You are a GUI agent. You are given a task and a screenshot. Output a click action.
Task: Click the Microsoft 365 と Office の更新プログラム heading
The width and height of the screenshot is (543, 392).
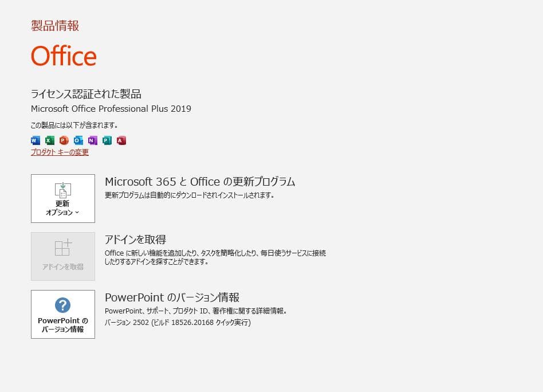click(200, 181)
